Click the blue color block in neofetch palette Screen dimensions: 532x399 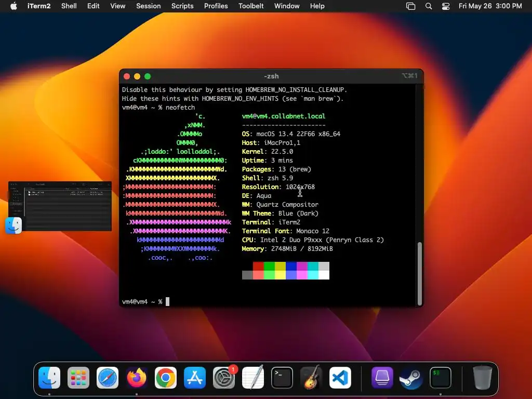pos(291,266)
